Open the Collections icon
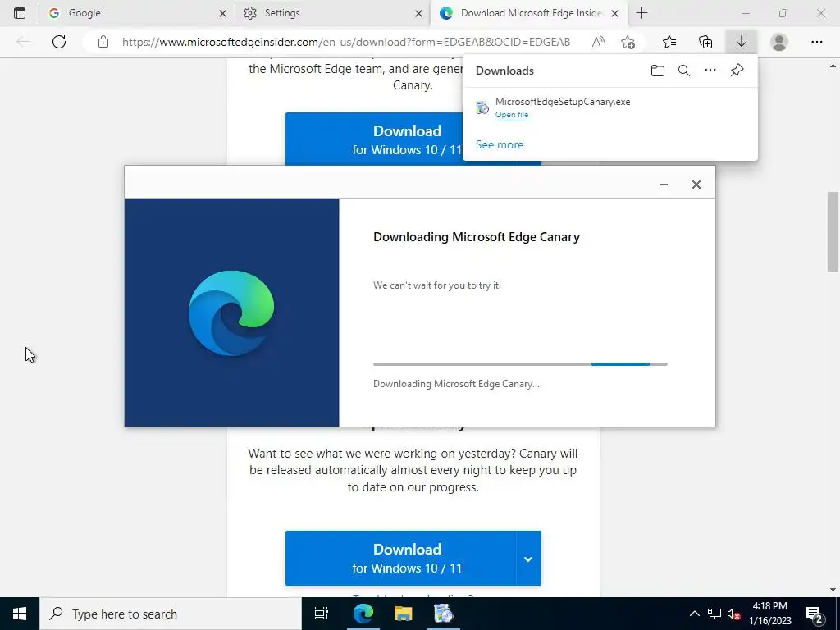 [x=705, y=42]
